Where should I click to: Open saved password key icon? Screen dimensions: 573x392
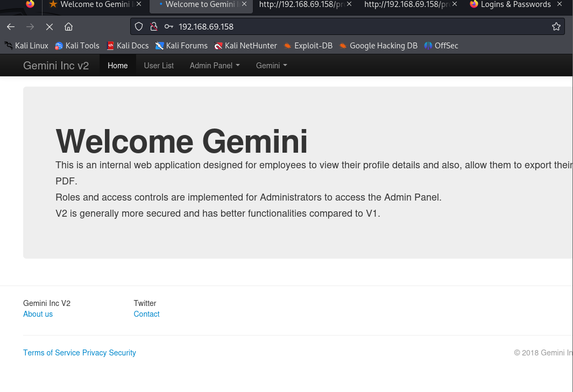pyautogui.click(x=168, y=26)
